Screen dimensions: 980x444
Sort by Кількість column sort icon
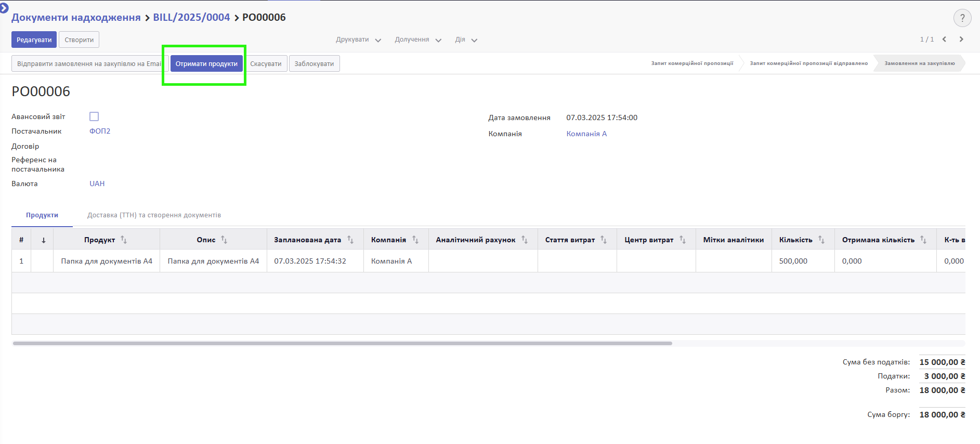pos(821,240)
